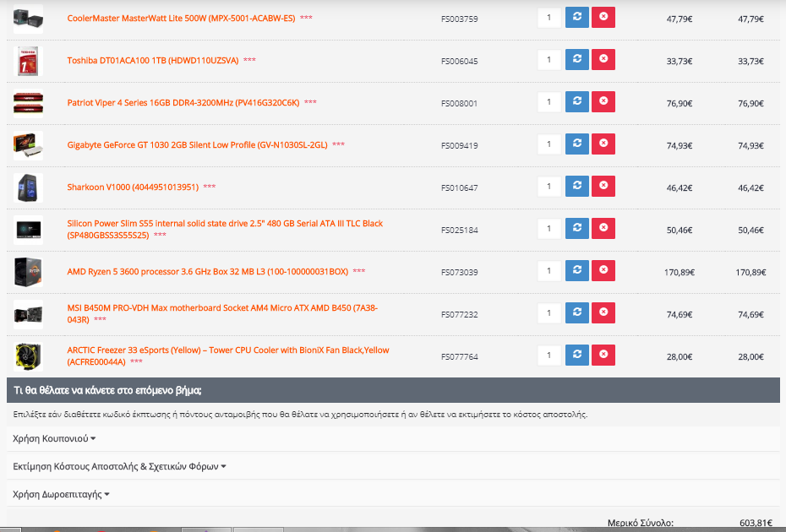The width and height of the screenshot is (786, 532).
Task: Click quantity field for Sharkoon V1000
Action: [549, 187]
